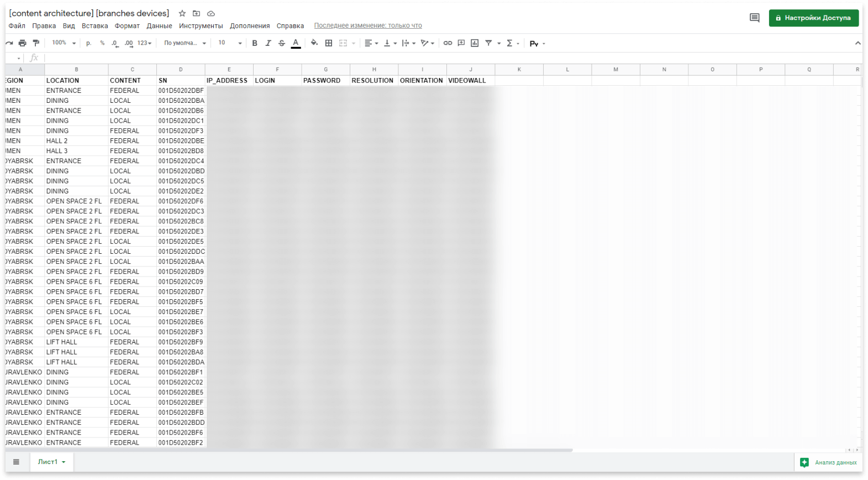The width and height of the screenshot is (868, 480).
Task: Open the Справка menu
Action: [x=290, y=26]
